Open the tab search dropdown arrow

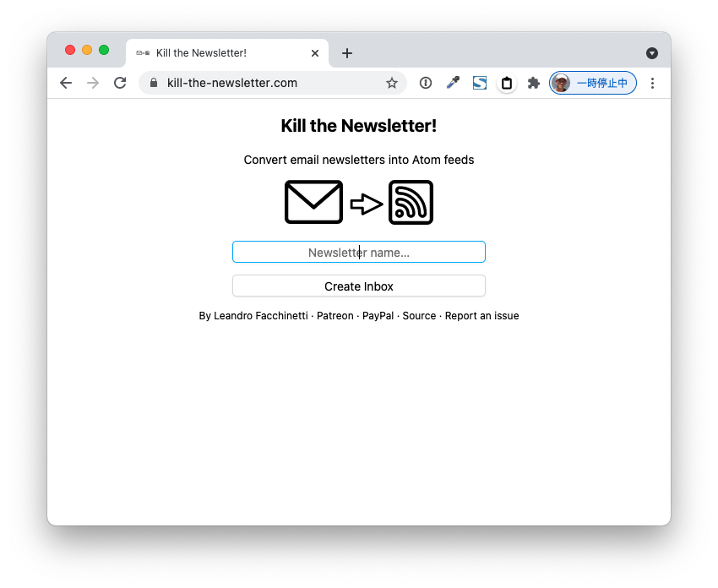(652, 53)
